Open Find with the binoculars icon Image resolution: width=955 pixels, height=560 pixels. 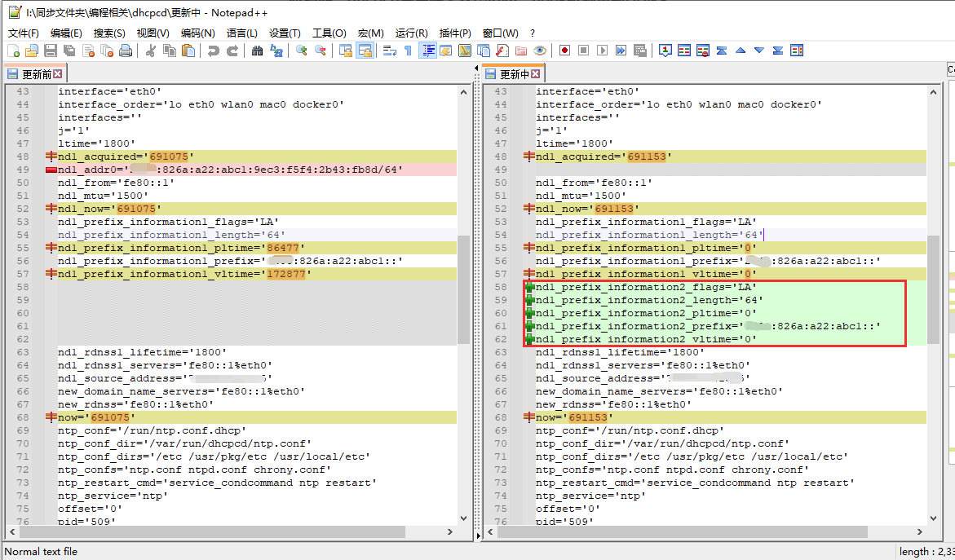[x=257, y=51]
